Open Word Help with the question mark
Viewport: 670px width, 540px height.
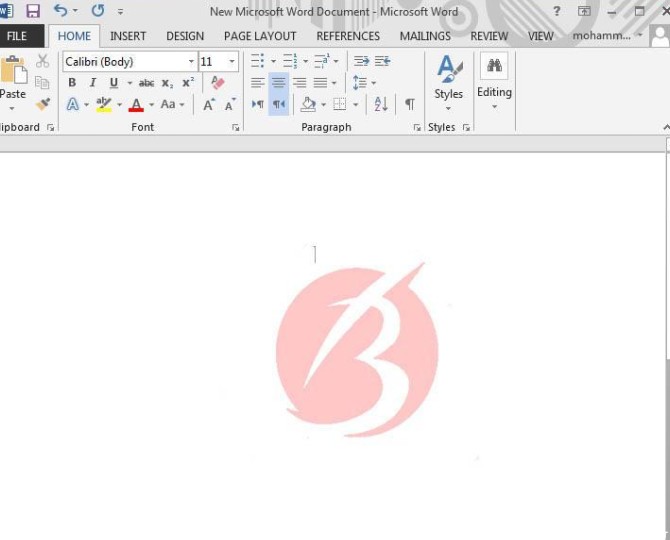[556, 11]
